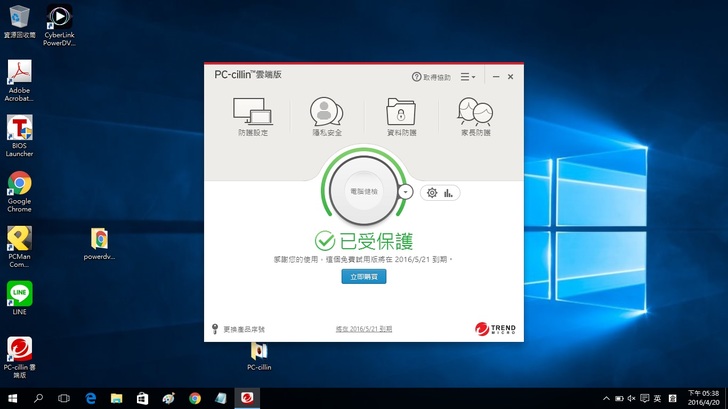This screenshot has height=409, width=728.
Task: Click the Trend Micro logo
Action: coord(495,328)
